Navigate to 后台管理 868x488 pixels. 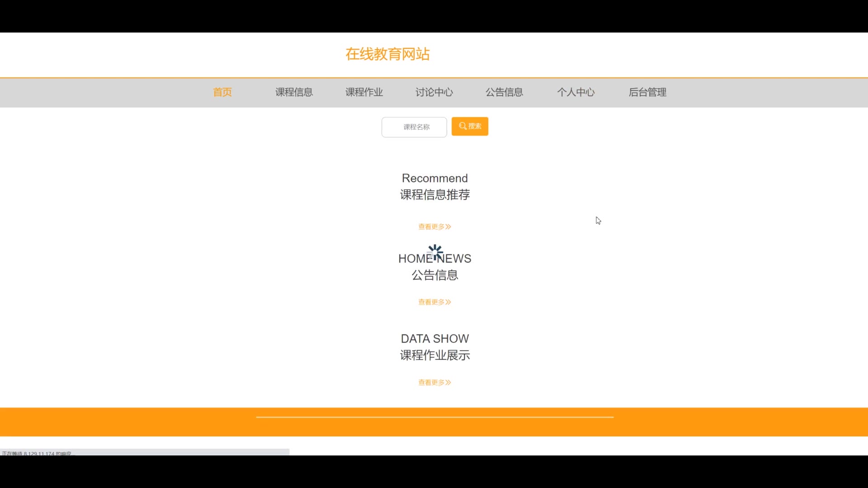(x=647, y=92)
